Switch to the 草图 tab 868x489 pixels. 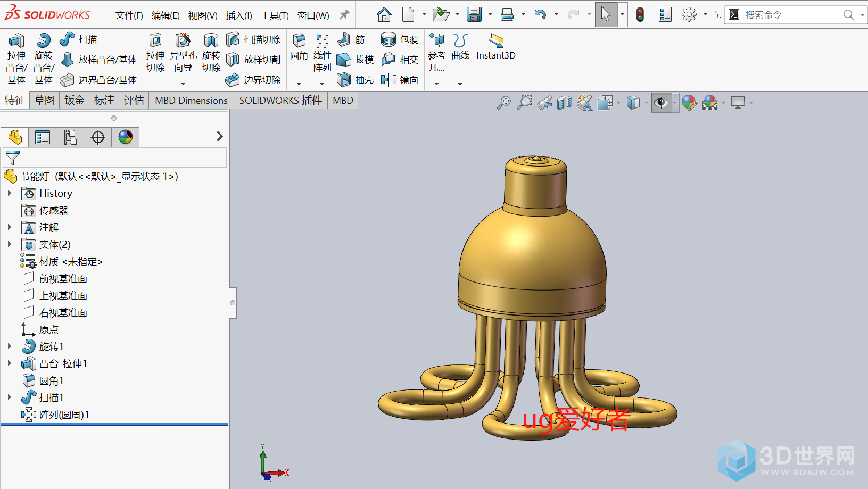pos(45,100)
